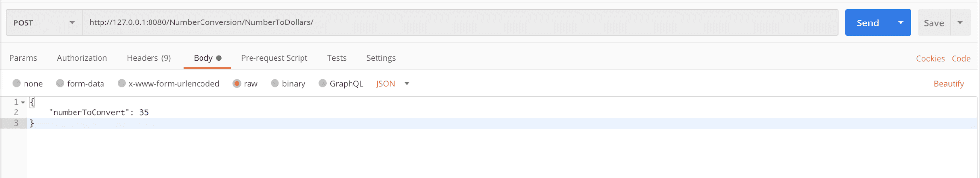This screenshot has height=178, width=980.
Task: Expand the Save options arrow
Action: pos(960,22)
